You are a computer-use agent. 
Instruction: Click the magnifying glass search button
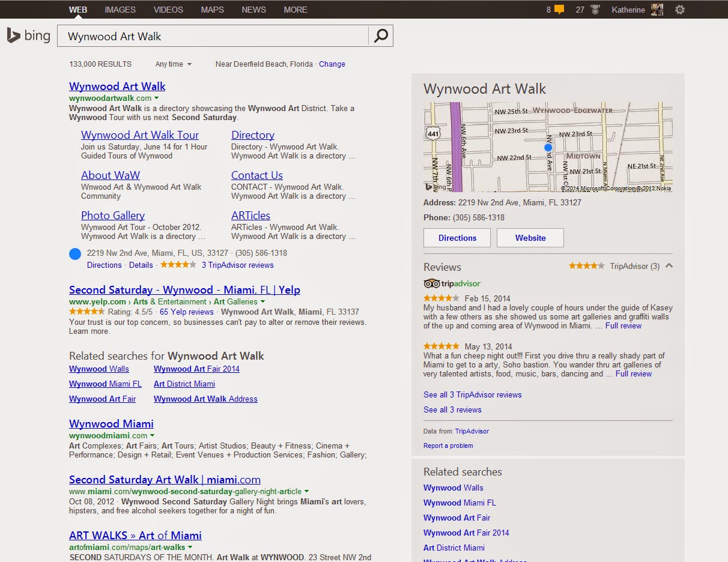click(x=381, y=36)
